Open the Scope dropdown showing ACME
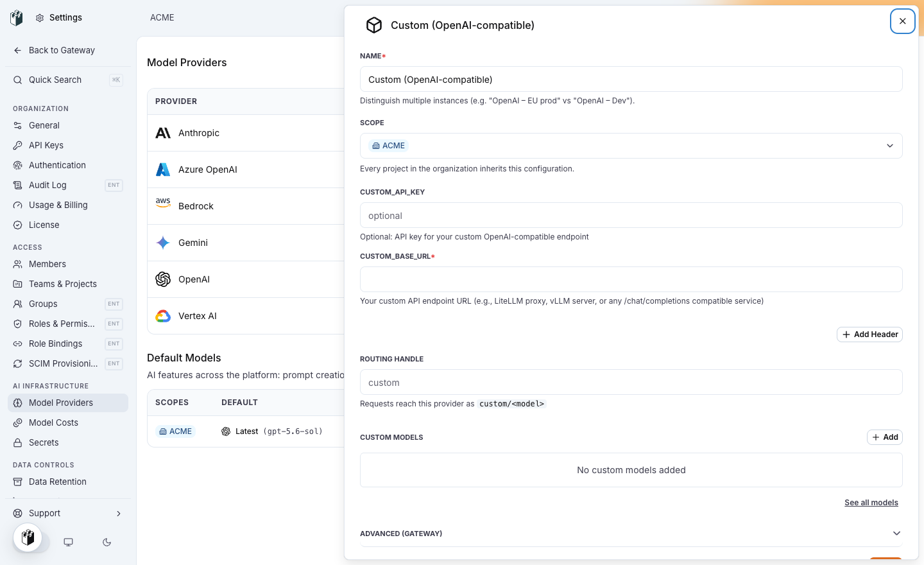Screen dimensions: 924x565 [631, 146]
